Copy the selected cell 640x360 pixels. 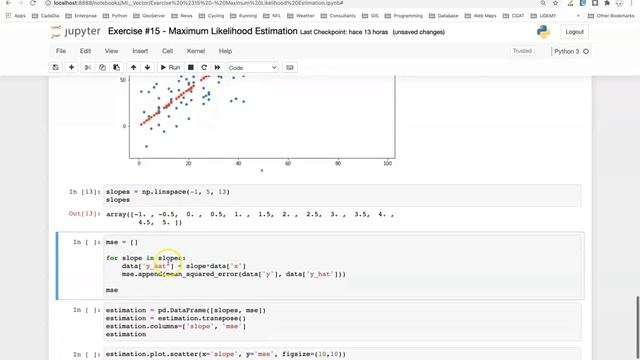pos(102,67)
